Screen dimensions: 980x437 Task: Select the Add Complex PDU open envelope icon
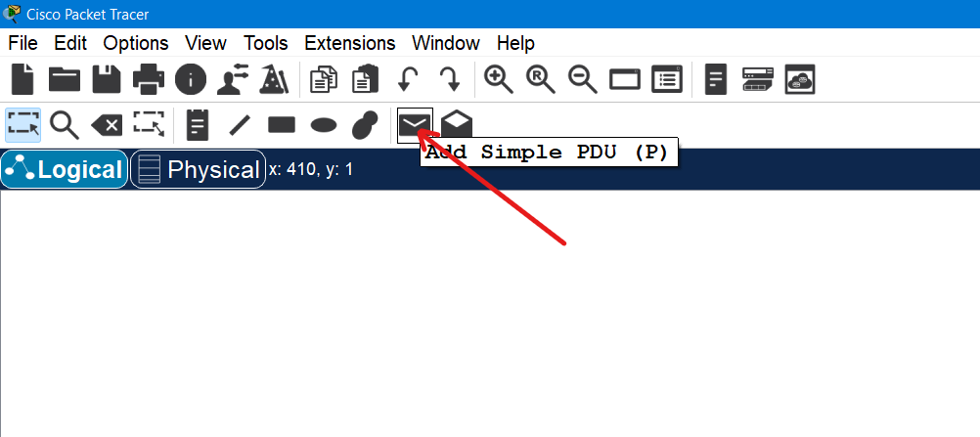(x=457, y=125)
